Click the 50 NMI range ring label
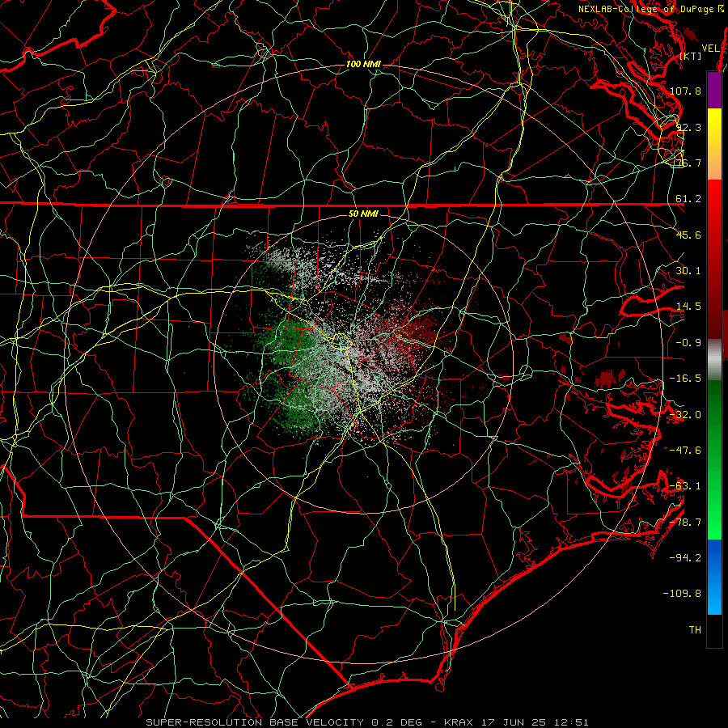This screenshot has height=728, width=728. point(363,214)
